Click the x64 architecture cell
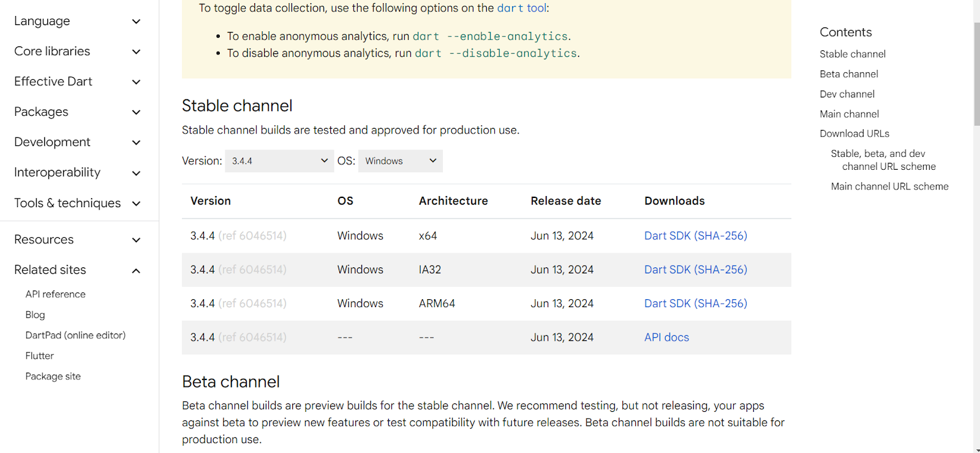 pos(428,236)
